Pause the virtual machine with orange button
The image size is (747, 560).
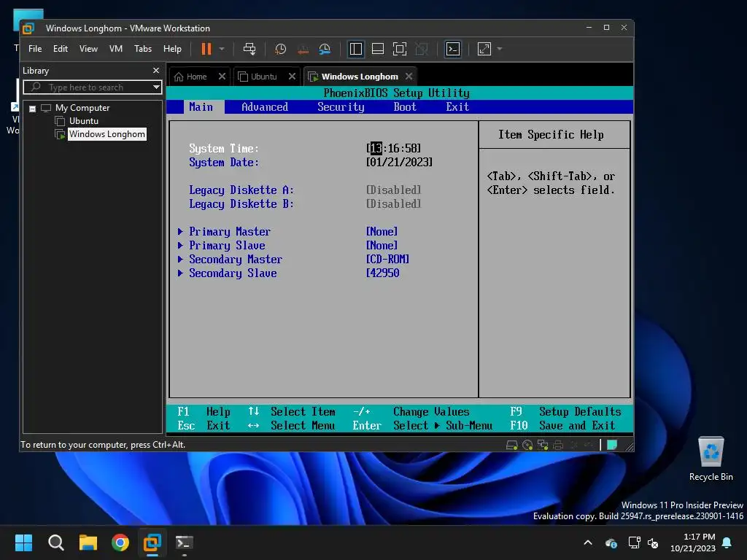[x=206, y=49]
